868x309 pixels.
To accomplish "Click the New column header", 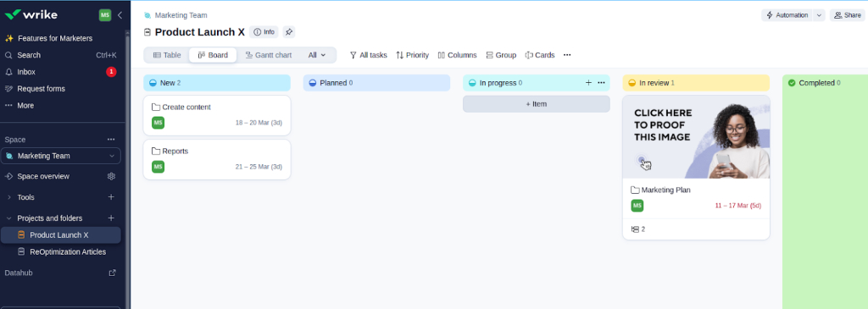I will point(216,83).
